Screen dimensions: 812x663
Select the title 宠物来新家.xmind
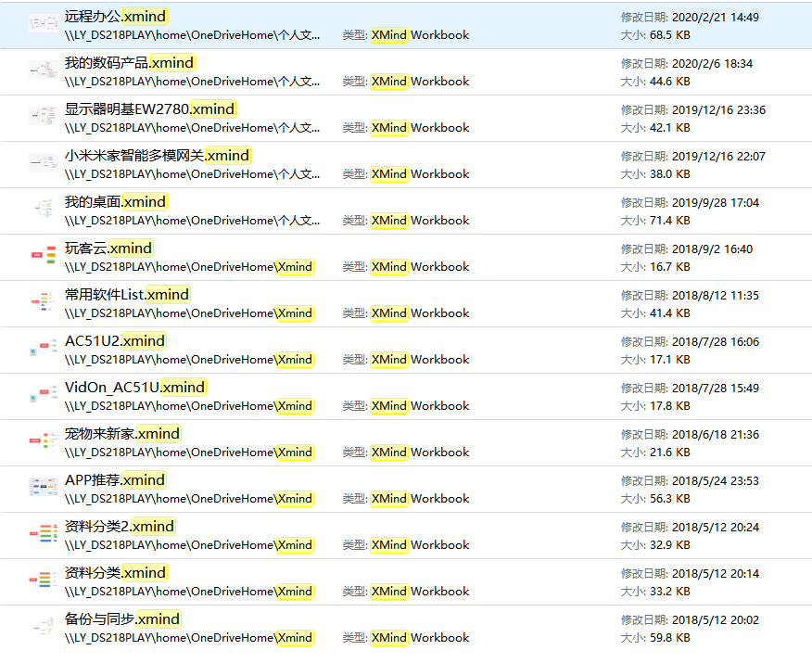point(122,434)
